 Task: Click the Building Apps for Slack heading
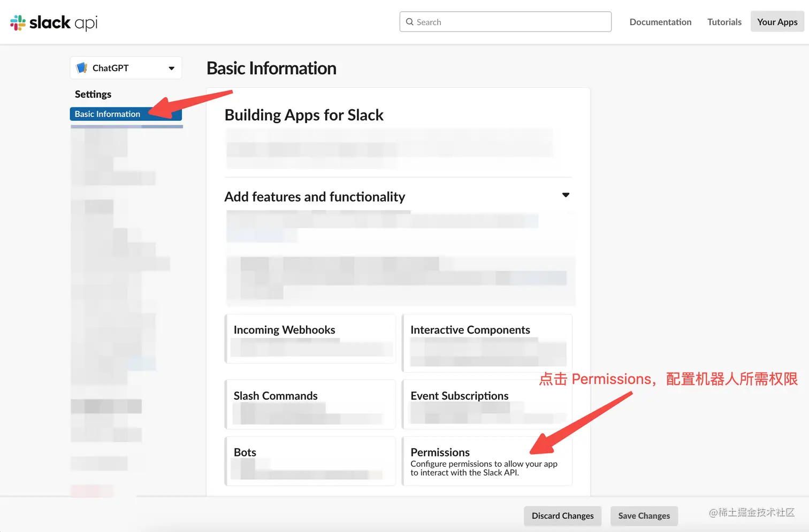click(x=304, y=115)
